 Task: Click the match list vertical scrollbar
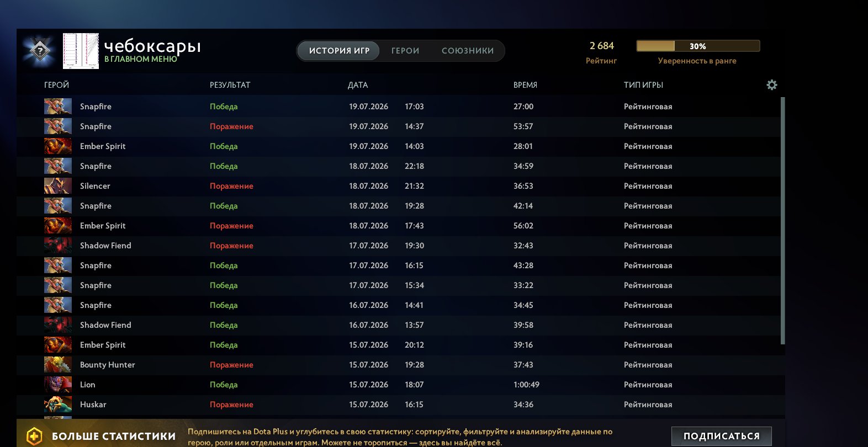coord(783,221)
